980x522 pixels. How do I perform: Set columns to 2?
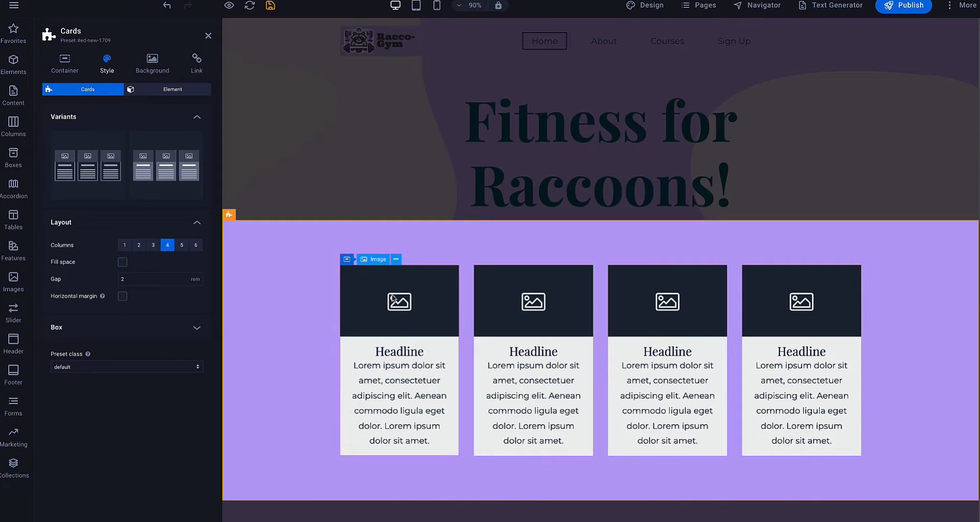[139, 245]
